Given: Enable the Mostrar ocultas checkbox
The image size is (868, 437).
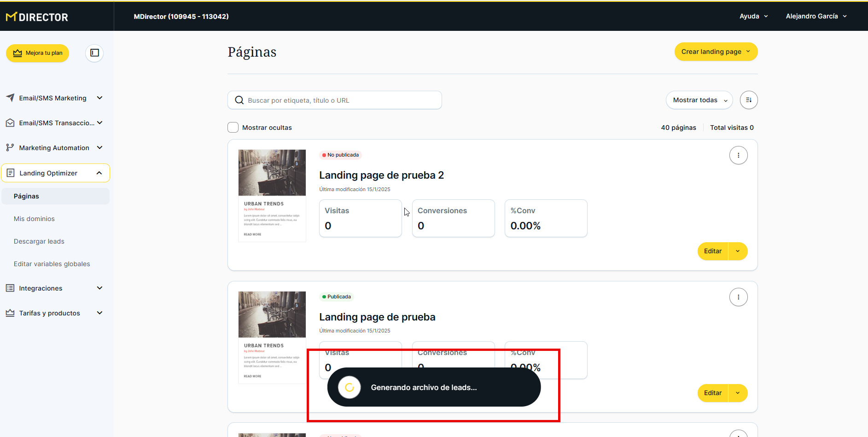Looking at the screenshot, I should (x=233, y=128).
